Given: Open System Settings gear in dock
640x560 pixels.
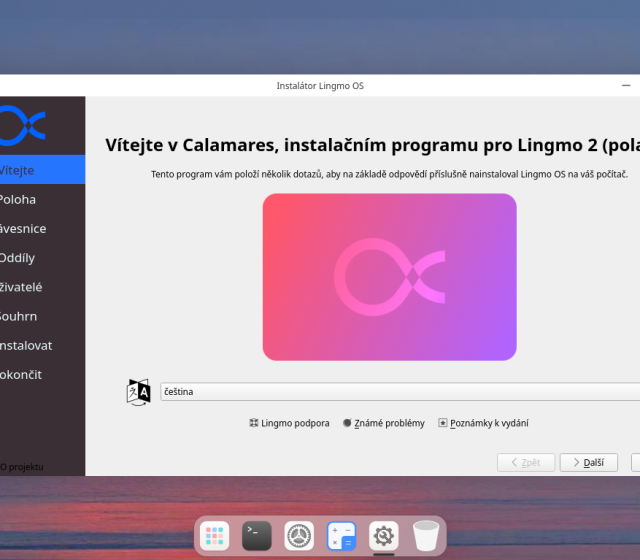Looking at the screenshot, I should tap(299, 536).
